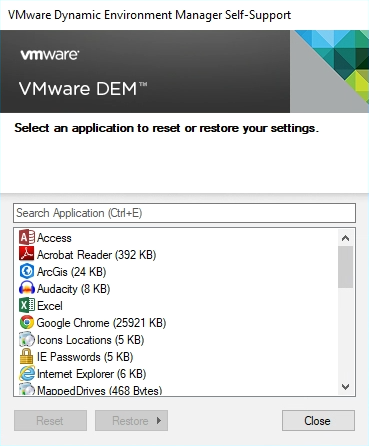The height and width of the screenshot is (446, 369).
Task: Select the Icons Locations icon
Action: coord(27,339)
